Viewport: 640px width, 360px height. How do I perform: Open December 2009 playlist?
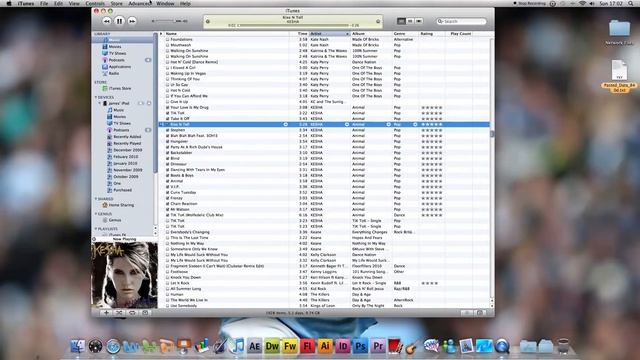tap(127, 150)
